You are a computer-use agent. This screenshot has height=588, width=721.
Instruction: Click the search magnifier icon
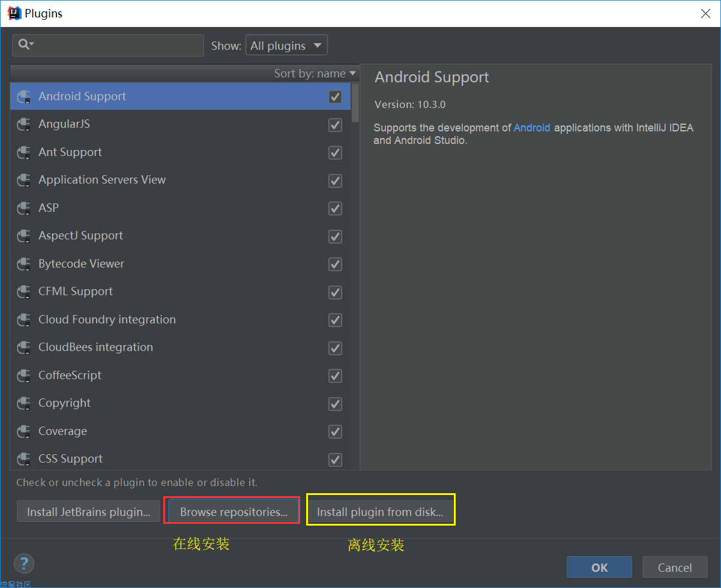(x=25, y=44)
